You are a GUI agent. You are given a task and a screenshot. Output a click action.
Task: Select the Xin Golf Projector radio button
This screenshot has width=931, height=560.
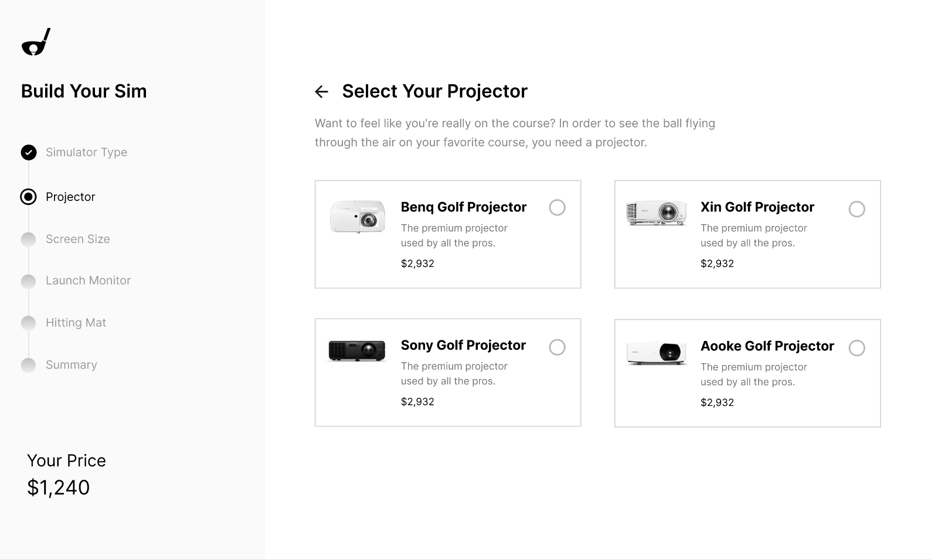point(857,209)
